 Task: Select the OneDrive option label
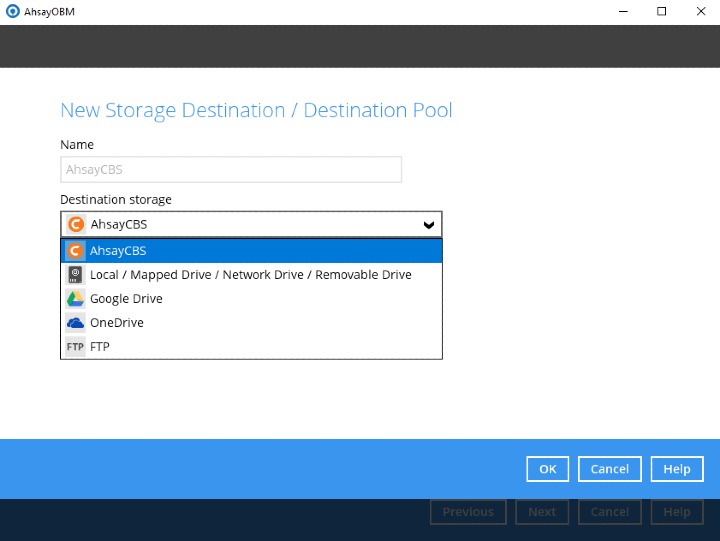(117, 323)
